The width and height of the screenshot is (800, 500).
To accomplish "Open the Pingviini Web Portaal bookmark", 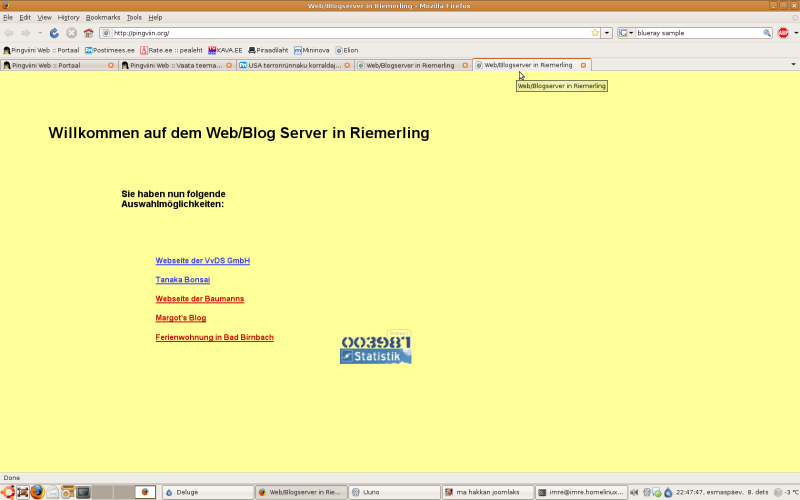I will (41, 50).
